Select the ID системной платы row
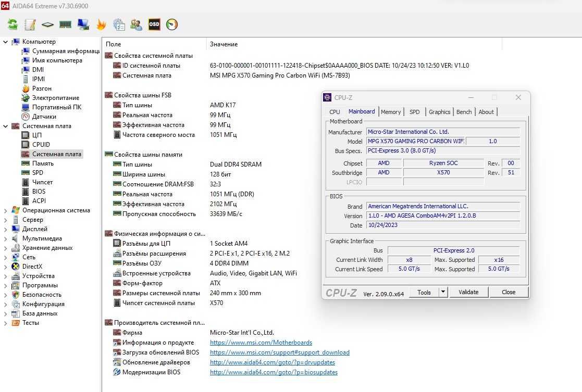This screenshot has height=392, width=582. [x=291, y=66]
